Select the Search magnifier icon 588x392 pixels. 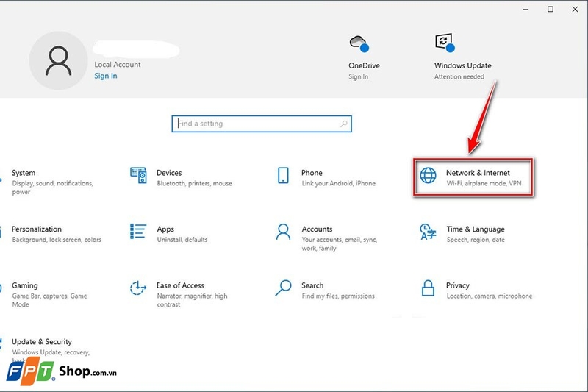283,288
